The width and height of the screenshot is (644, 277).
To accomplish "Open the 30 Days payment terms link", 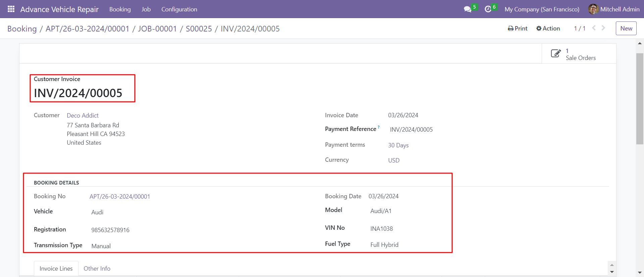I will (x=398, y=145).
